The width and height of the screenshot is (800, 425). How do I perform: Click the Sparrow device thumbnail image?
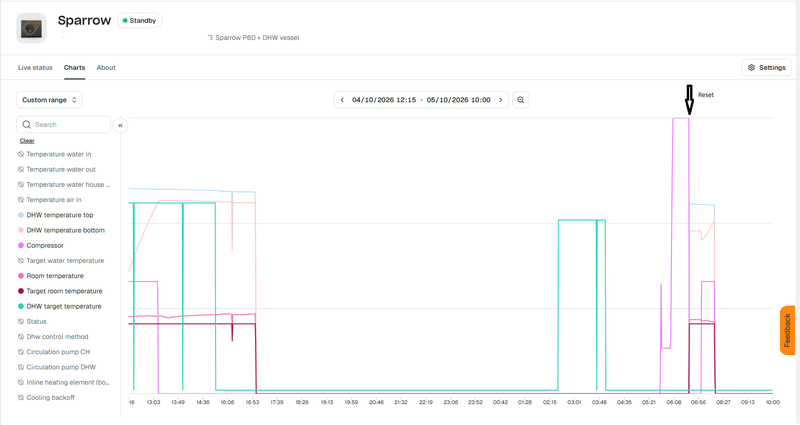(x=31, y=28)
